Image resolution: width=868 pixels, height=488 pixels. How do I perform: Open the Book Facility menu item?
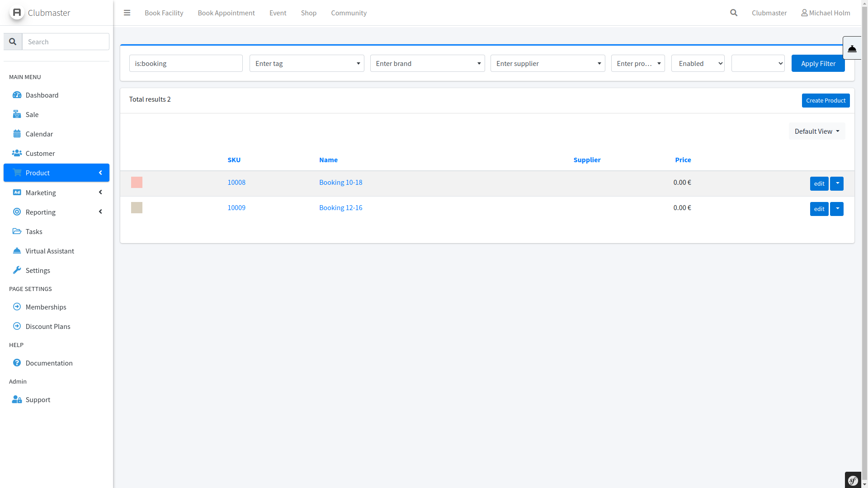point(164,13)
